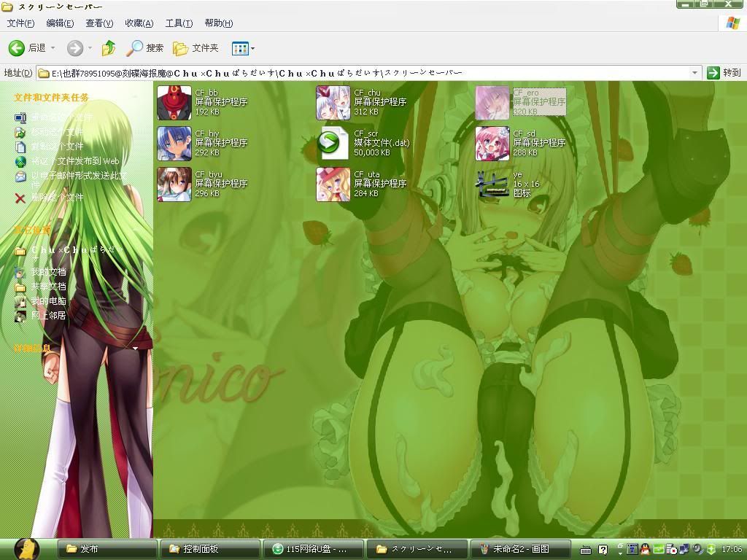This screenshot has width=747, height=560.
Task: Click the keyboard language bar icon
Action: click(586, 551)
